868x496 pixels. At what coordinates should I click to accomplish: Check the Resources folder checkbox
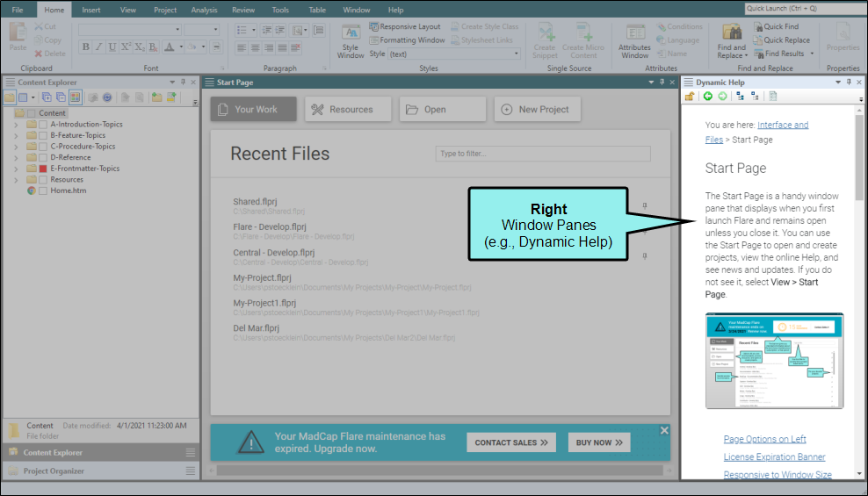click(x=43, y=180)
